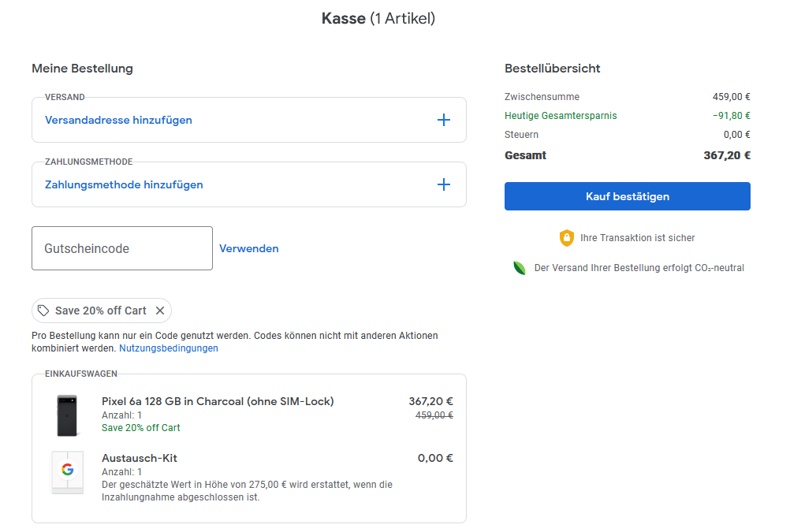Click the plus icon for Versandadresse
Screen dimensions: 790x532
444,120
